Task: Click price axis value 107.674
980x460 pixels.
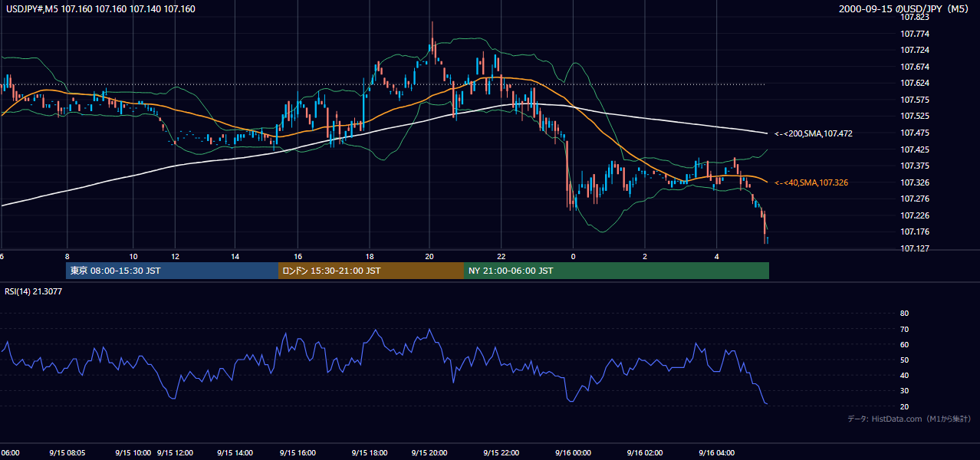Action: pyautogui.click(x=916, y=67)
